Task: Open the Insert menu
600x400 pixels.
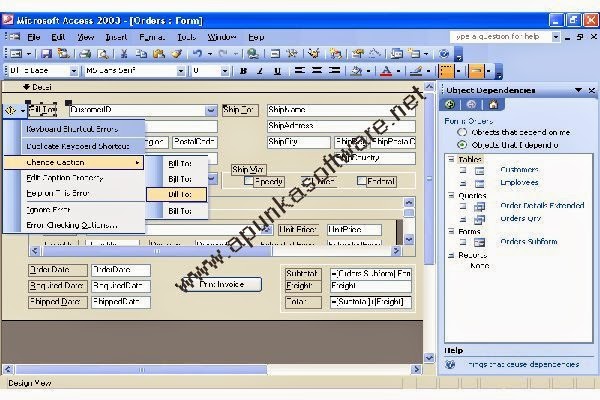Action: (x=116, y=37)
